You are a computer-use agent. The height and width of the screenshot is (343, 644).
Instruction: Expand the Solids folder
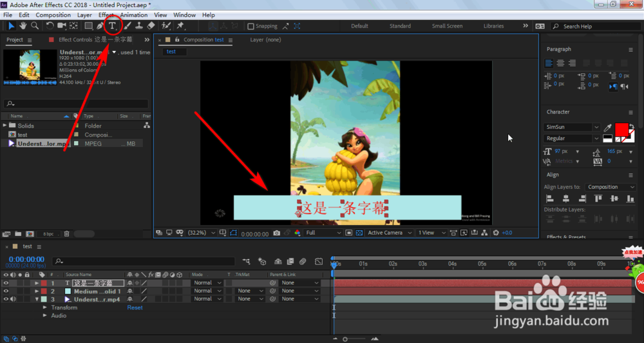pos(5,126)
